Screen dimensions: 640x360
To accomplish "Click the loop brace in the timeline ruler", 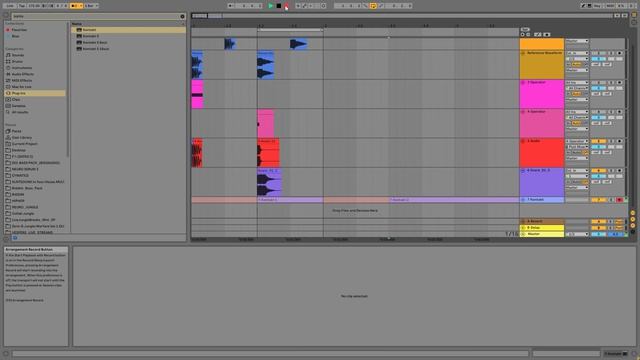I will pos(290,30).
